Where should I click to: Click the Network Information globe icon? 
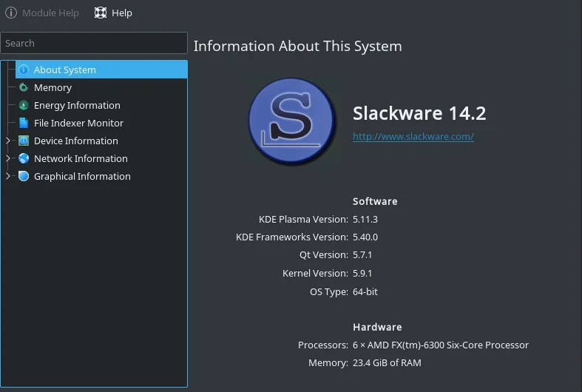24,158
